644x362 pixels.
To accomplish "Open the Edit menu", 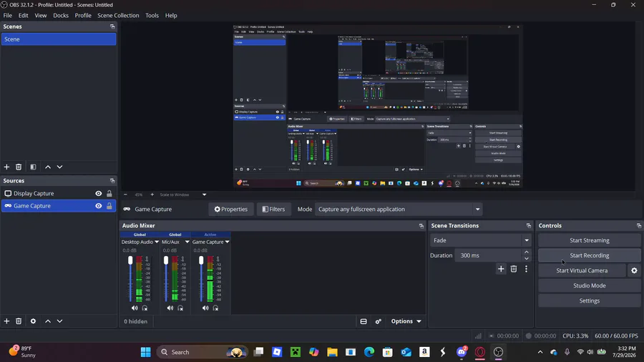I will click(x=23, y=16).
